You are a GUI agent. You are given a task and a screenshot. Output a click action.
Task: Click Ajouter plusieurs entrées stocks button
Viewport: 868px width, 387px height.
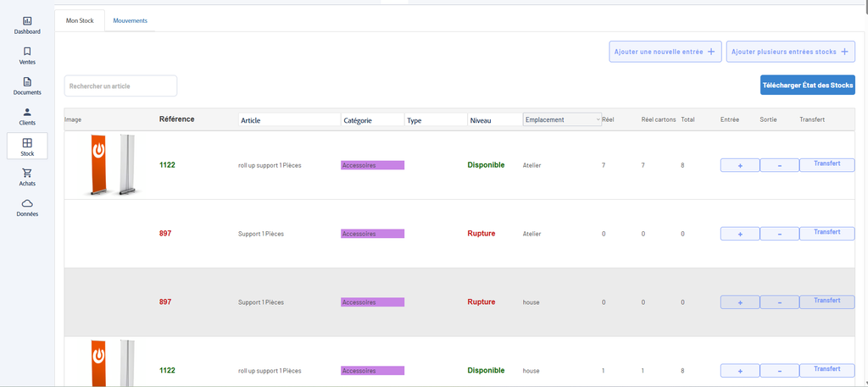[x=791, y=52]
